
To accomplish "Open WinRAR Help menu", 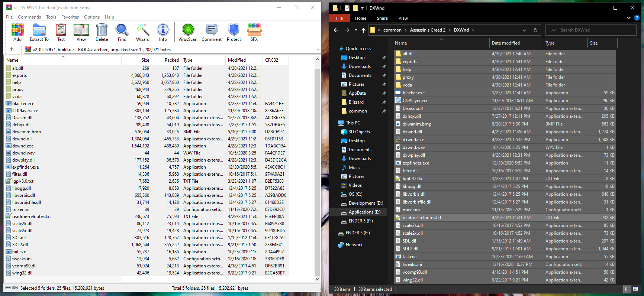I will coord(109,17).
